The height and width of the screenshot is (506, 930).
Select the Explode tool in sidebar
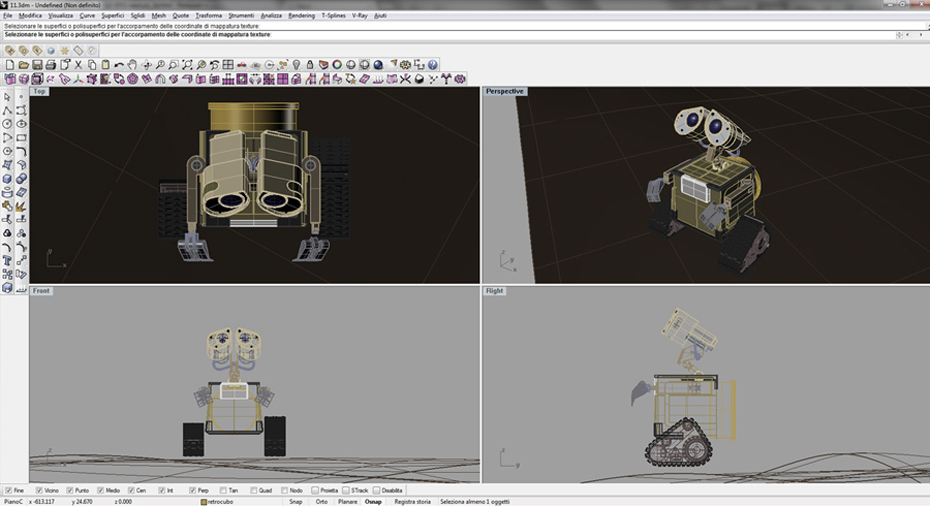coord(21,206)
